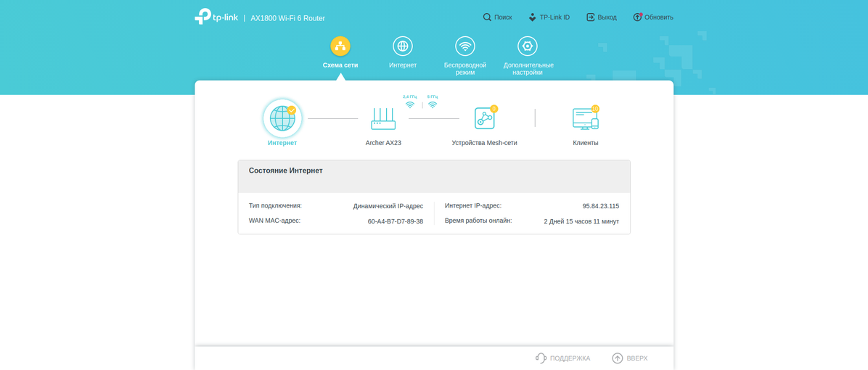Viewport: 868px width, 370px height.
Task: Click the Обновить firmware update button
Action: coord(652,17)
